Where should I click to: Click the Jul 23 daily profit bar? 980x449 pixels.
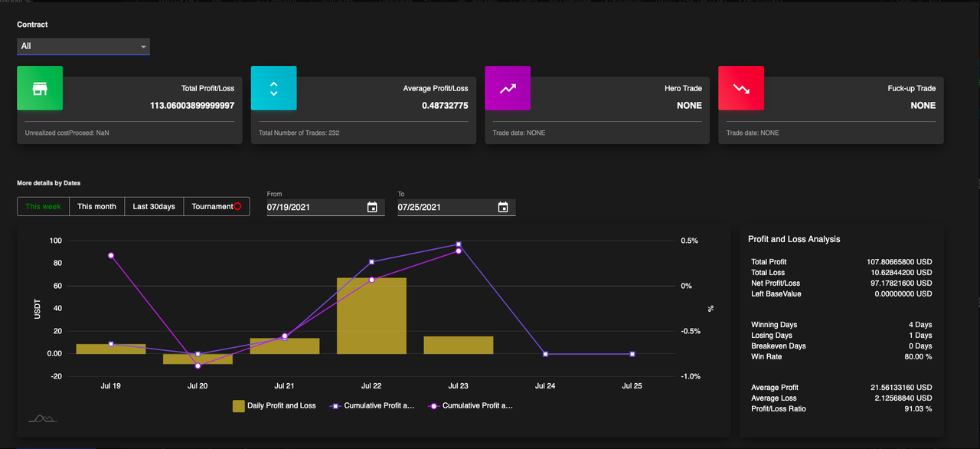459,345
